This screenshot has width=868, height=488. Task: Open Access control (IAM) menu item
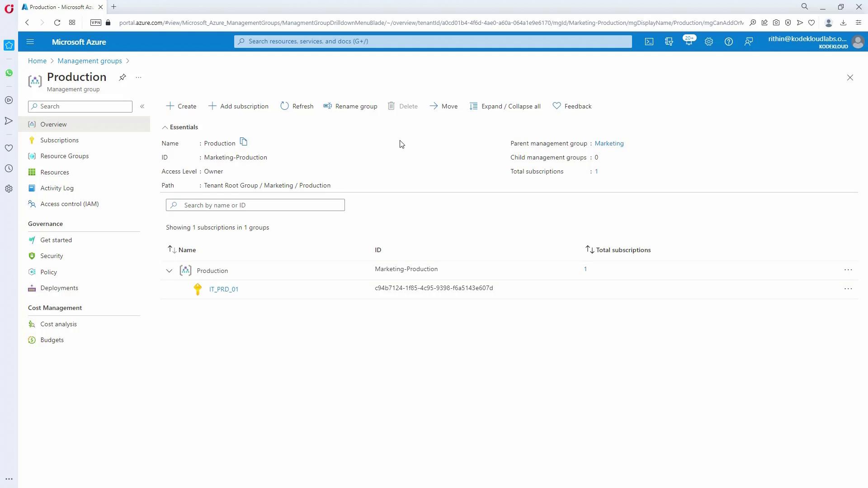(69, 204)
